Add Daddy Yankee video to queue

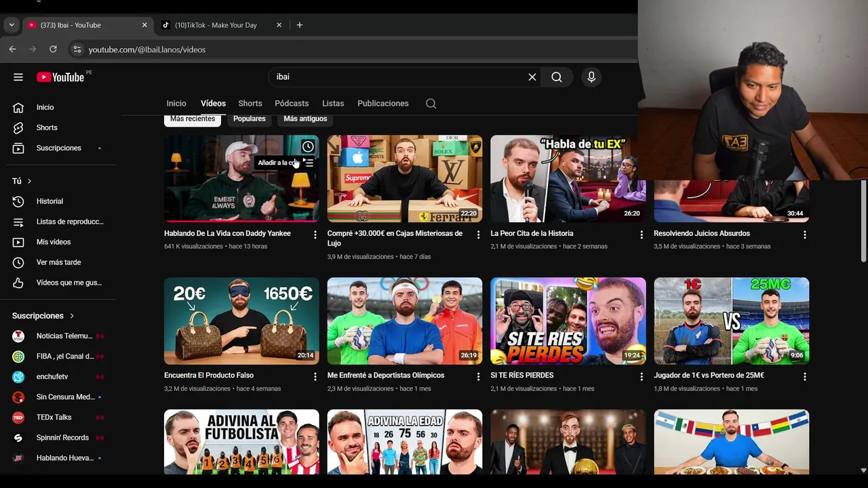tap(309, 163)
